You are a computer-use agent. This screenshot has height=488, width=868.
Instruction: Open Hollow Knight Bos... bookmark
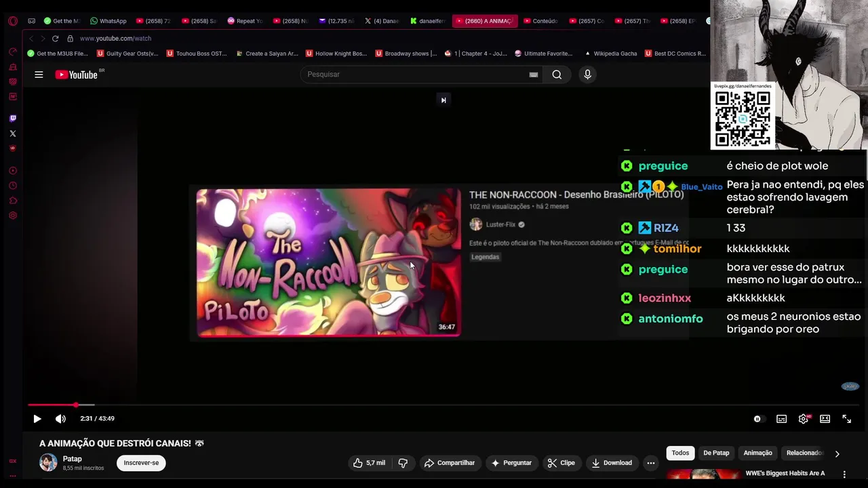(x=336, y=54)
